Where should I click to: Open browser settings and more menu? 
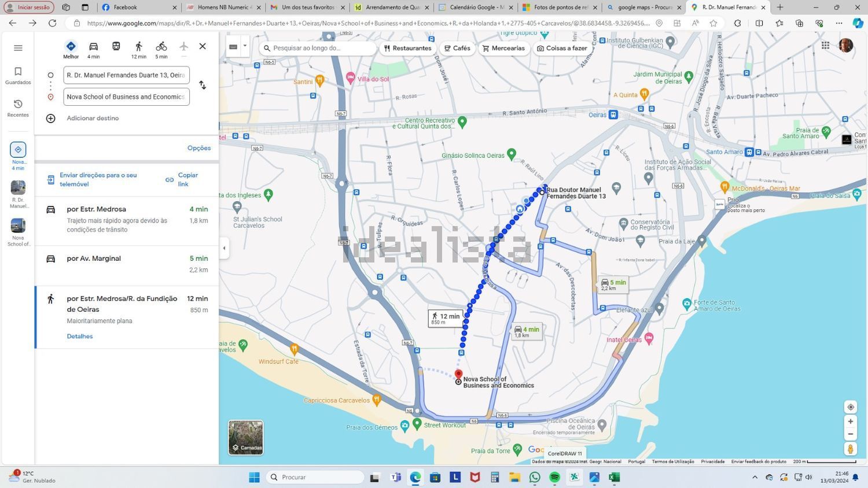tap(839, 23)
